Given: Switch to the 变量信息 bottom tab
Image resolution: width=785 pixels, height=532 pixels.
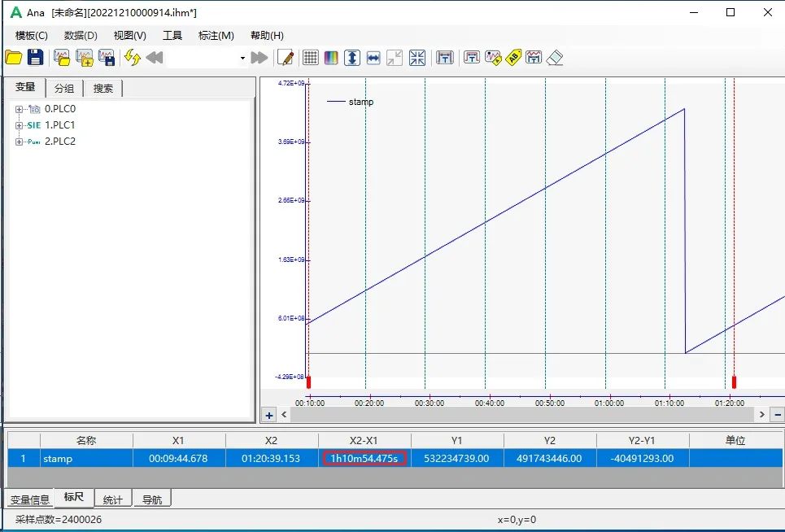Looking at the screenshot, I should pos(29,499).
